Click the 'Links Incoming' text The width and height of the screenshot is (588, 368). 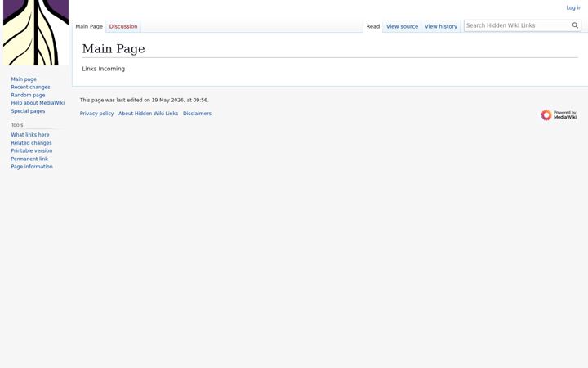pos(104,69)
